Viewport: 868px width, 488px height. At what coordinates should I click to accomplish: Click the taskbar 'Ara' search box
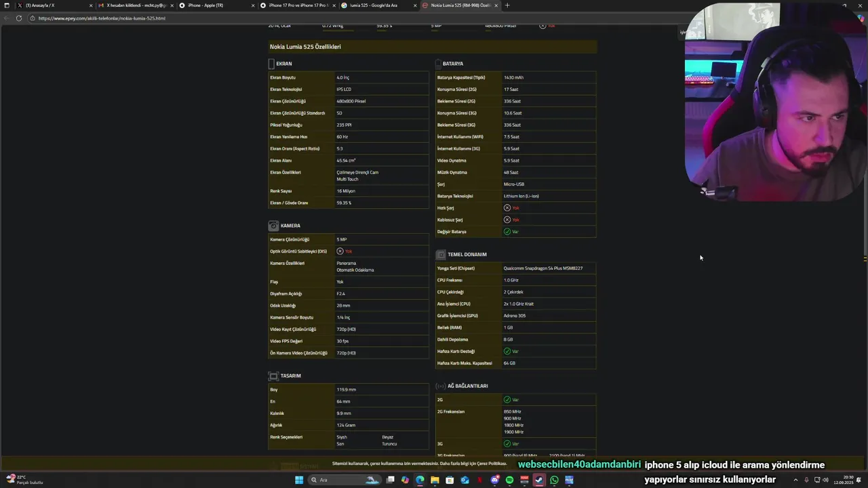coord(344,480)
